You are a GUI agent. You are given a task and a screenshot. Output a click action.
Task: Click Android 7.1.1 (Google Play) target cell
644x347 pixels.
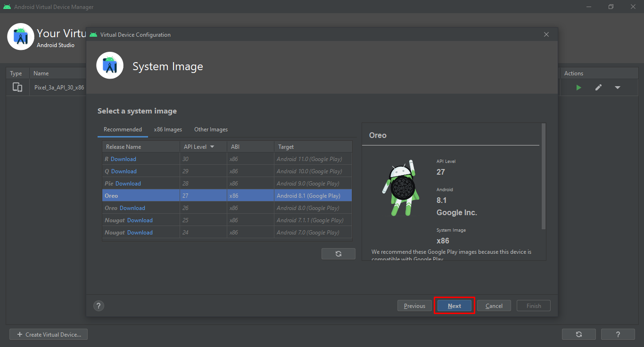(x=313, y=220)
